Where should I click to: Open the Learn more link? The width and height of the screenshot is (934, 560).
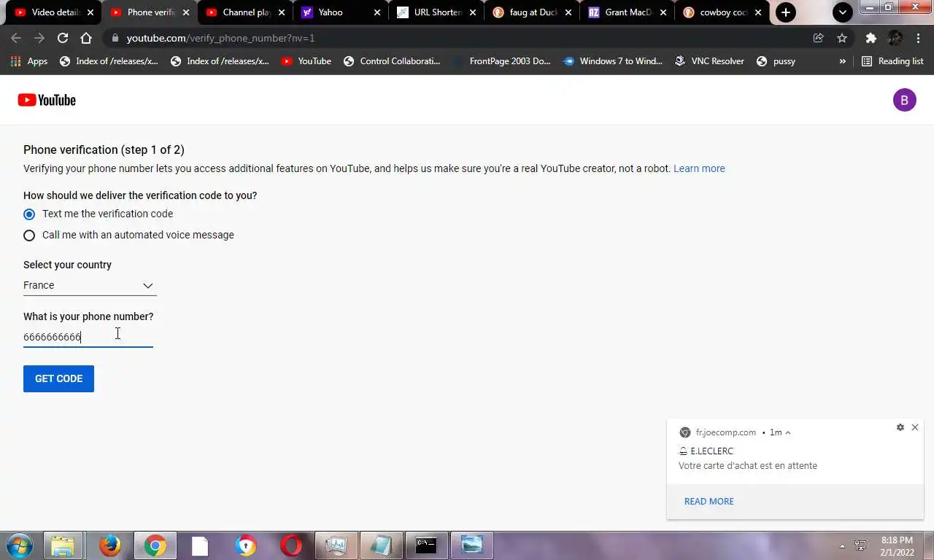coord(699,168)
